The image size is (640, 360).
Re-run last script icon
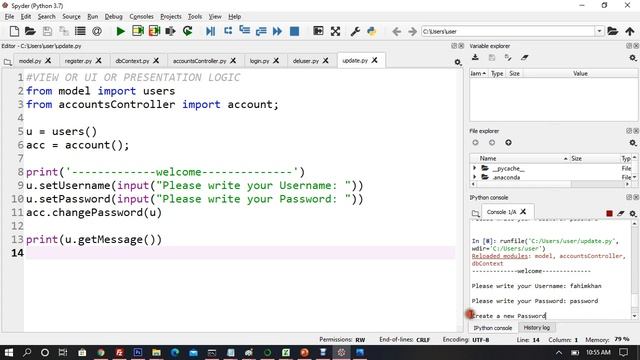[187, 31]
